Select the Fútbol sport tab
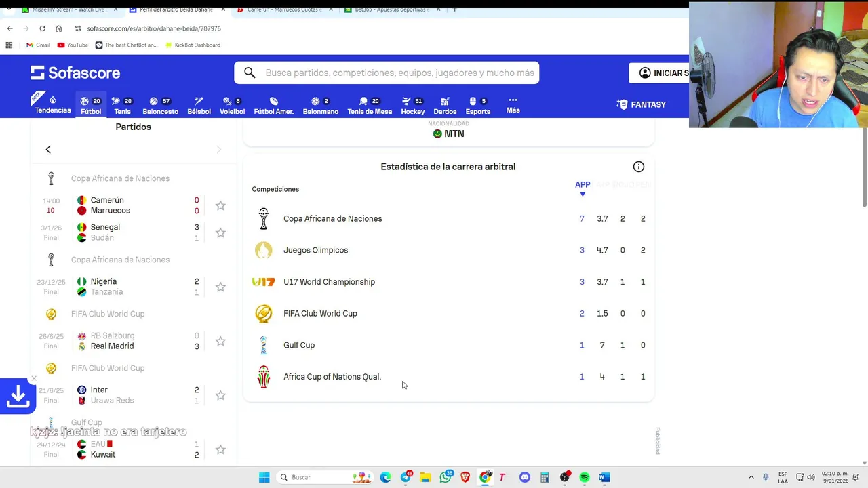The height and width of the screenshot is (488, 868). (x=91, y=105)
